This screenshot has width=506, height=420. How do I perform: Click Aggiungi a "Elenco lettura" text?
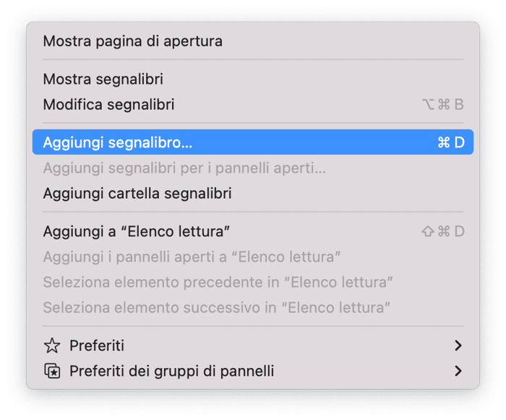[x=136, y=231]
